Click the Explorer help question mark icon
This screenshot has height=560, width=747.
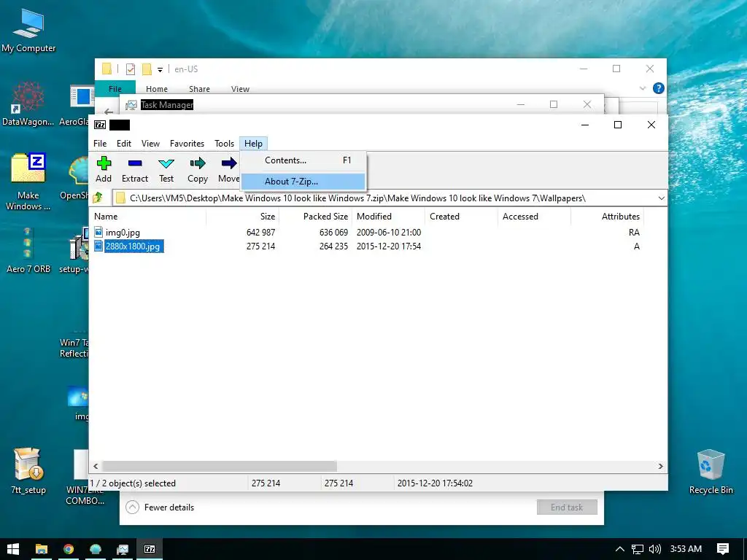pyautogui.click(x=659, y=88)
